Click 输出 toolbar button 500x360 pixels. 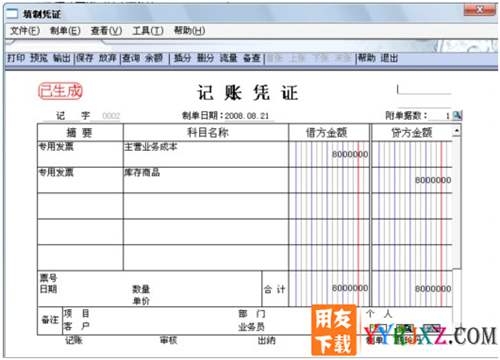click(62, 58)
